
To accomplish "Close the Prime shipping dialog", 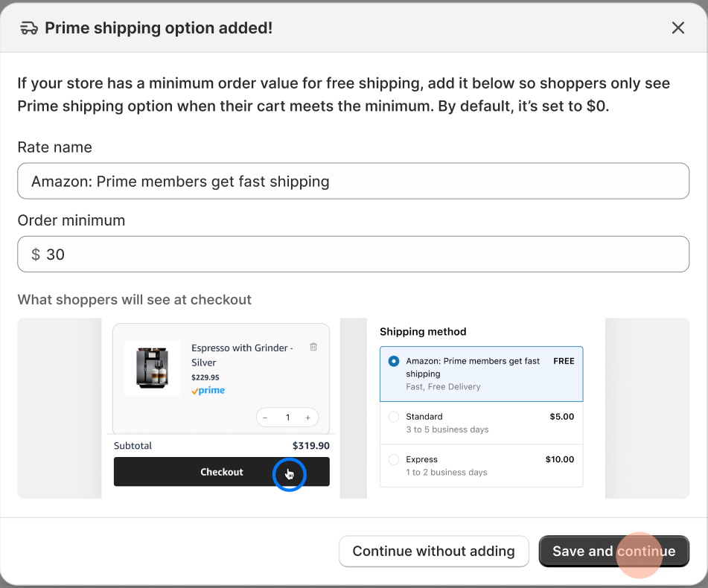I will (677, 28).
